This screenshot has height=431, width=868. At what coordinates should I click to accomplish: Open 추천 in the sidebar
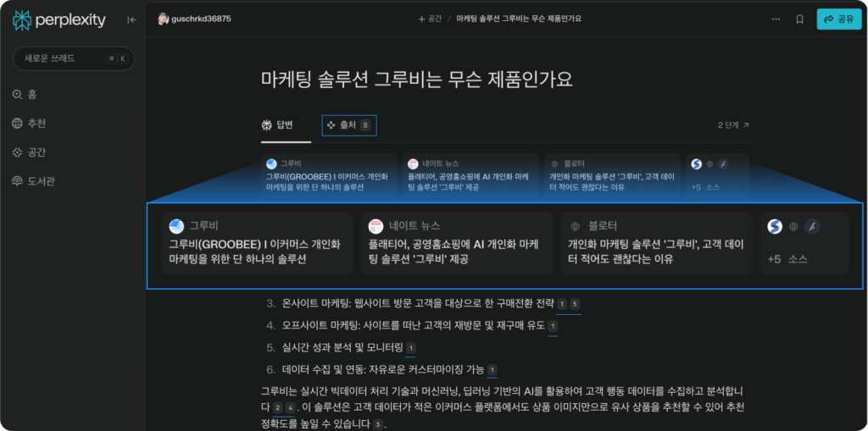pyautogui.click(x=29, y=124)
